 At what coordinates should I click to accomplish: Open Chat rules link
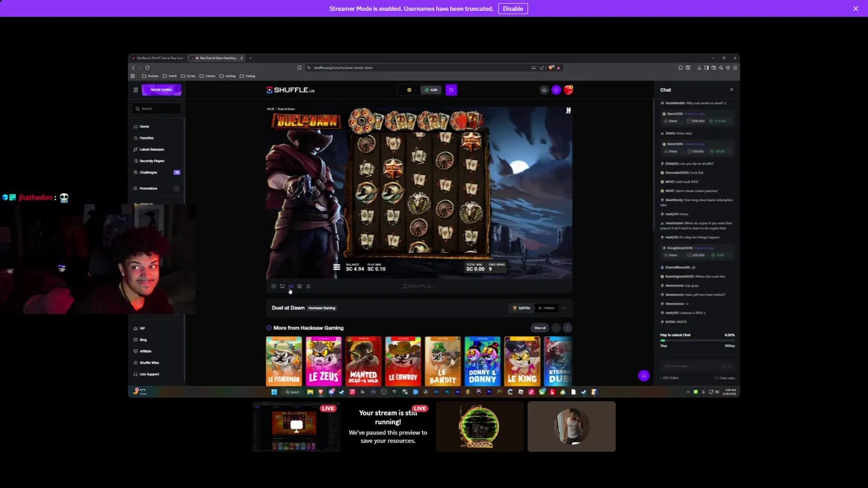point(726,378)
